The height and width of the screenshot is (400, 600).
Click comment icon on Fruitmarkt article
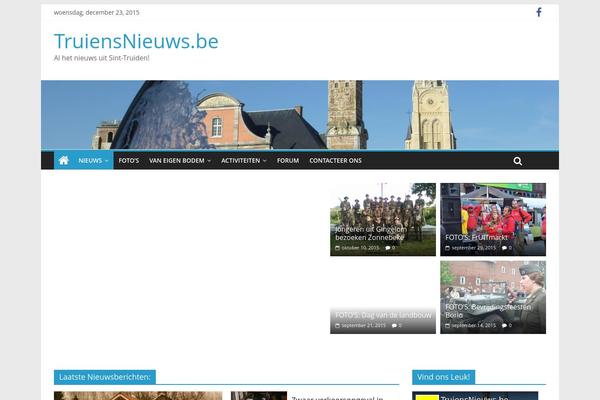504,248
